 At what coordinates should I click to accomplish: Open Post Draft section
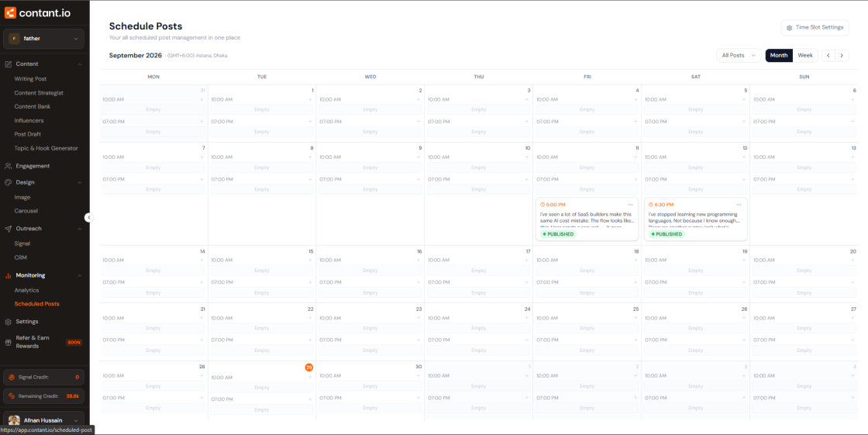coord(28,134)
